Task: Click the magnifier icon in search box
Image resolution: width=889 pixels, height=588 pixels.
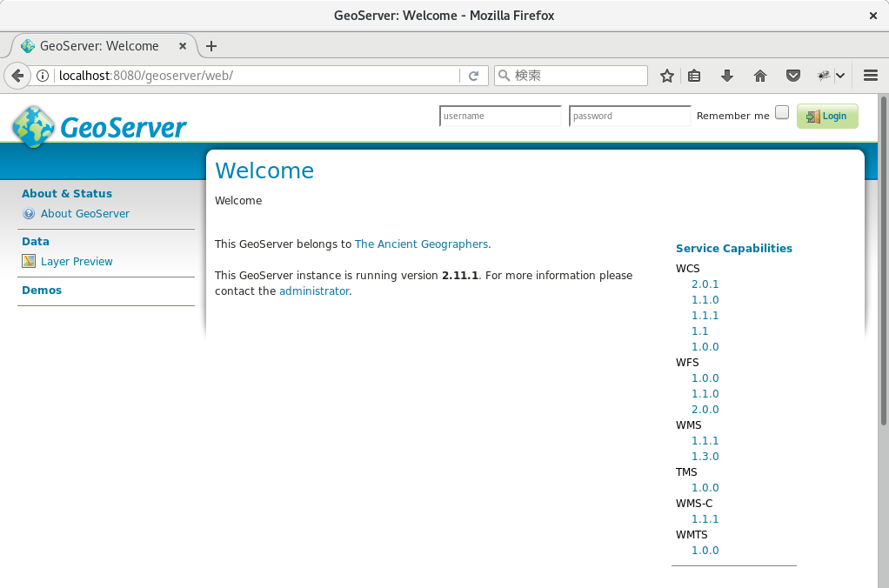Action: [504, 76]
